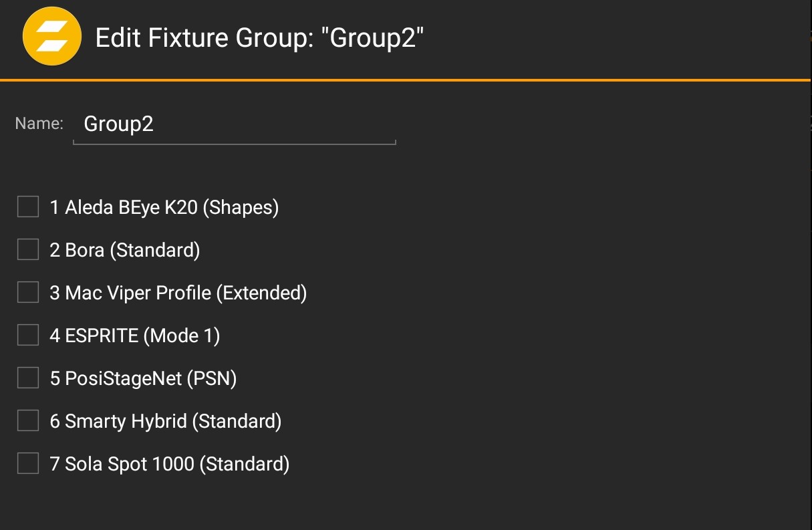The height and width of the screenshot is (530, 812).
Task: Click the "7 Sola Spot 1000 (Standard)" label
Action: coord(169,465)
